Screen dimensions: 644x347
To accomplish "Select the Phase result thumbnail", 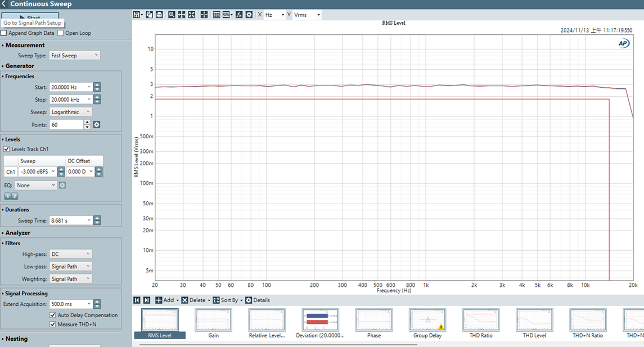I will pos(374,323).
